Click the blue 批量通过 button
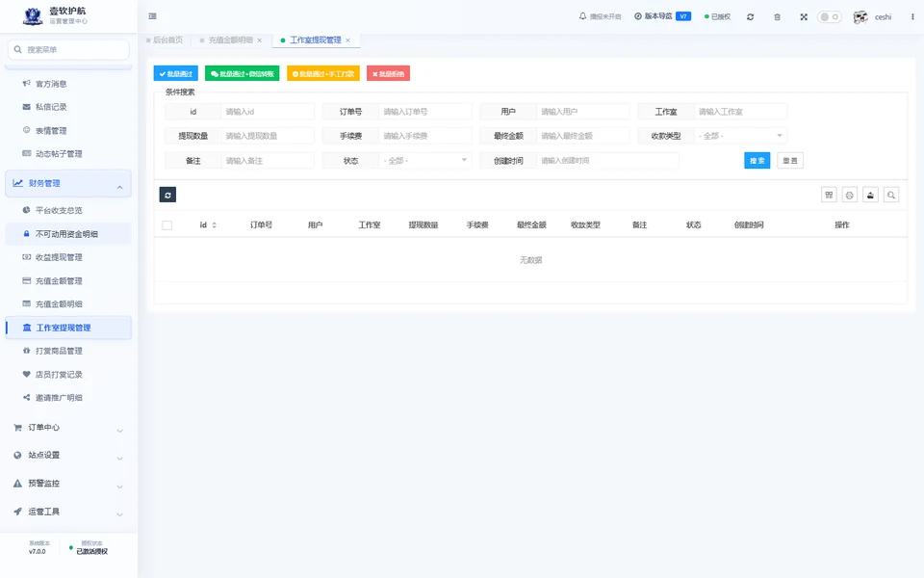Viewport: 924px width, 578px height. pyautogui.click(x=175, y=74)
